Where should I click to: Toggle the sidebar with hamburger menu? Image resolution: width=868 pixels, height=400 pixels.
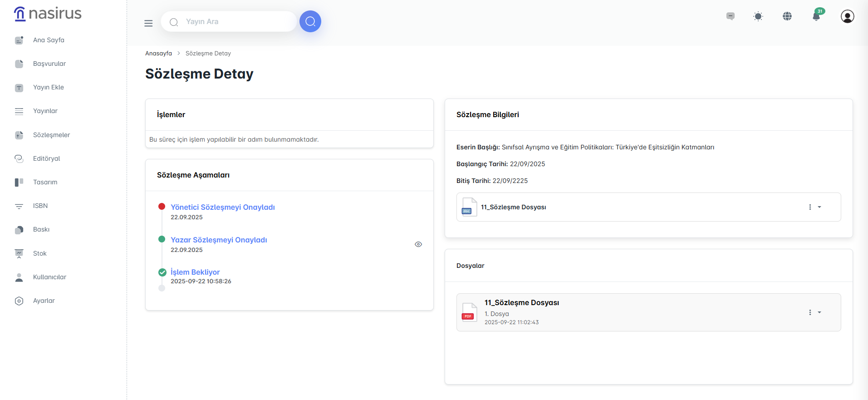pos(148,23)
